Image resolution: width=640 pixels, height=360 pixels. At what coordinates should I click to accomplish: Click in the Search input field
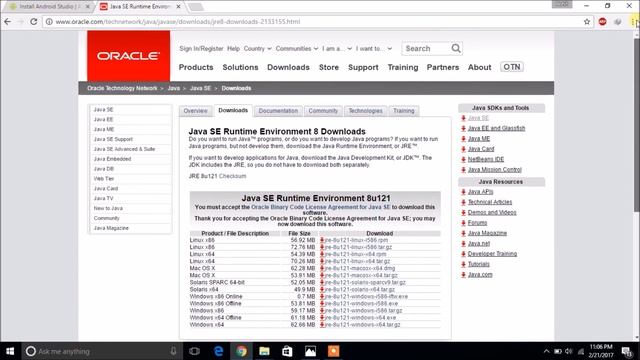[x=427, y=49]
